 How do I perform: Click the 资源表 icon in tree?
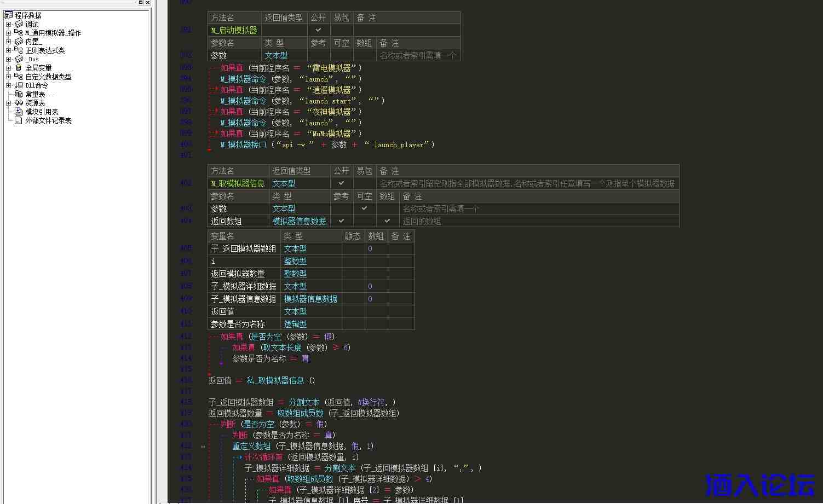tap(19, 103)
